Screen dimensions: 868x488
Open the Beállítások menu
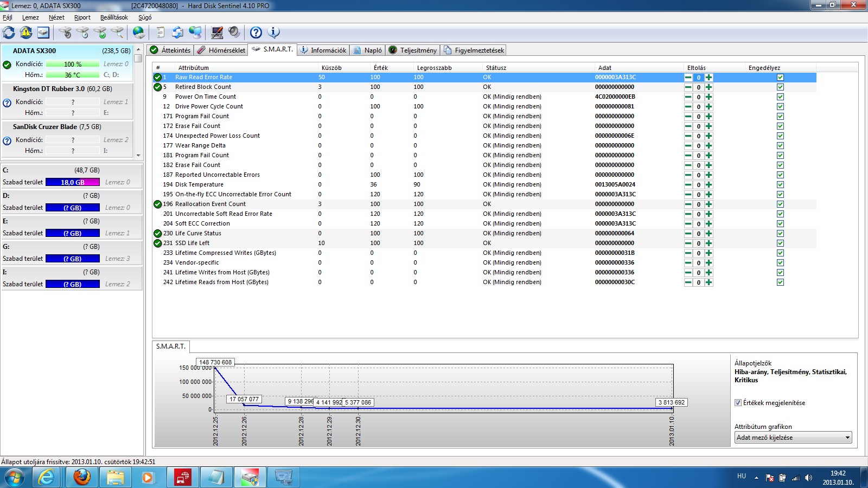point(114,17)
